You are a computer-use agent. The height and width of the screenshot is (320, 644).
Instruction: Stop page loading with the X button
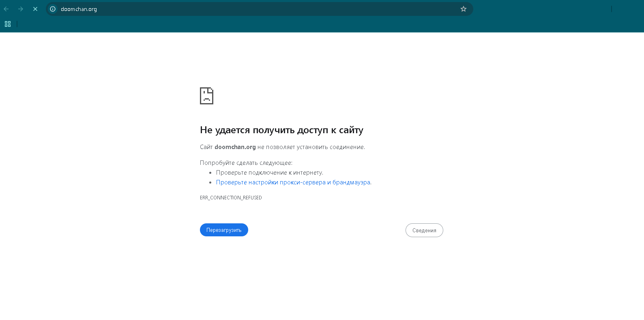click(35, 9)
